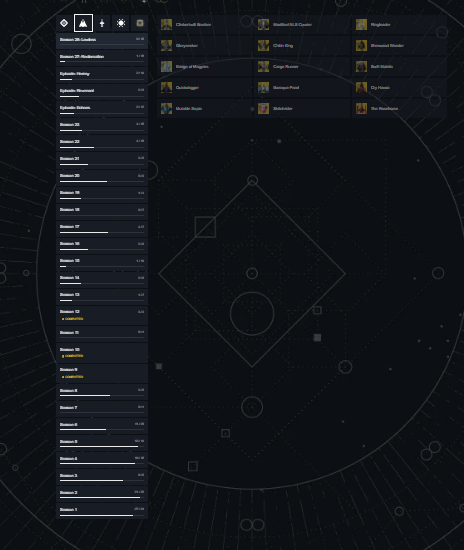The height and width of the screenshot is (550, 464).
Task: Select the Season 27: Reclamation row
Action: (x=102, y=58)
